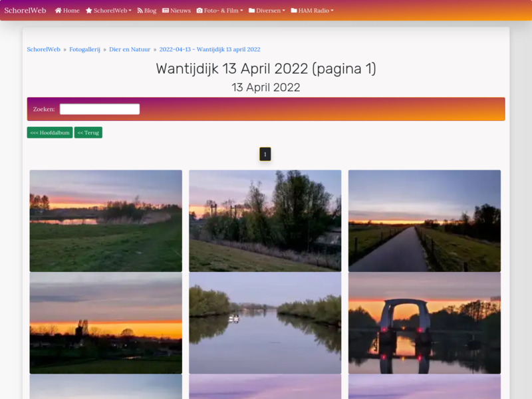Expand the Foto- & Film dropdown caret

coord(241,11)
